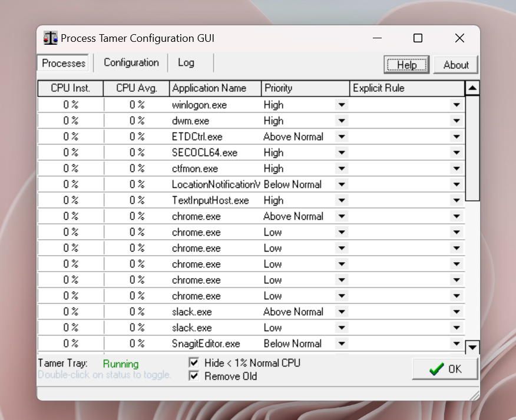The width and height of the screenshot is (516, 420).
Task: Click the Help button
Action: pyautogui.click(x=406, y=65)
